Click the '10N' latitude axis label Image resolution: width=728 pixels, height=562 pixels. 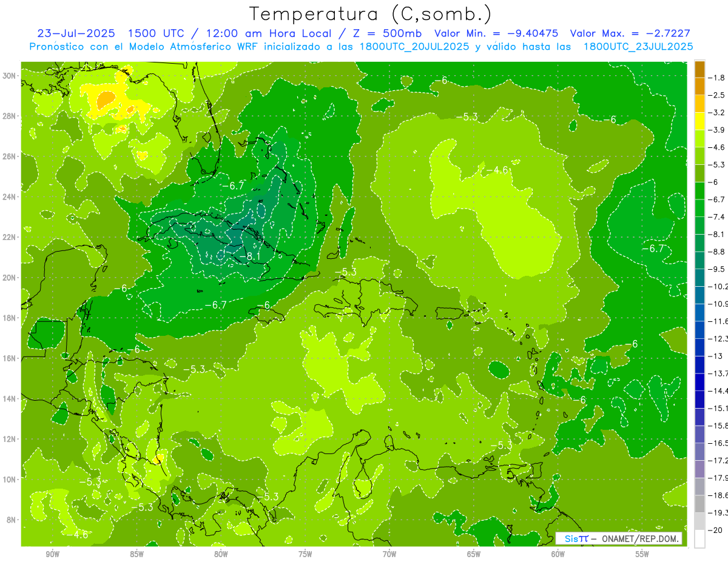click(10, 479)
